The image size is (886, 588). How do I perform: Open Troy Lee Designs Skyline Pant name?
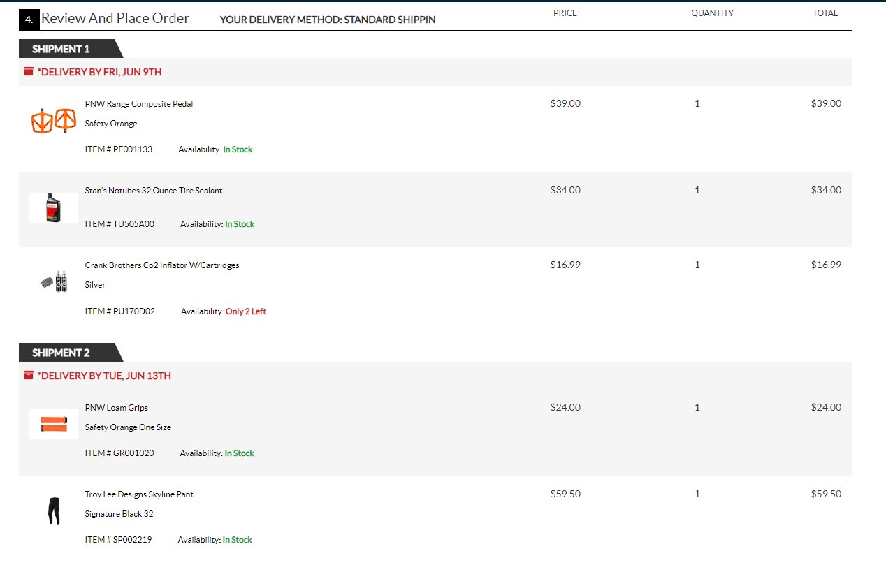[x=139, y=494]
